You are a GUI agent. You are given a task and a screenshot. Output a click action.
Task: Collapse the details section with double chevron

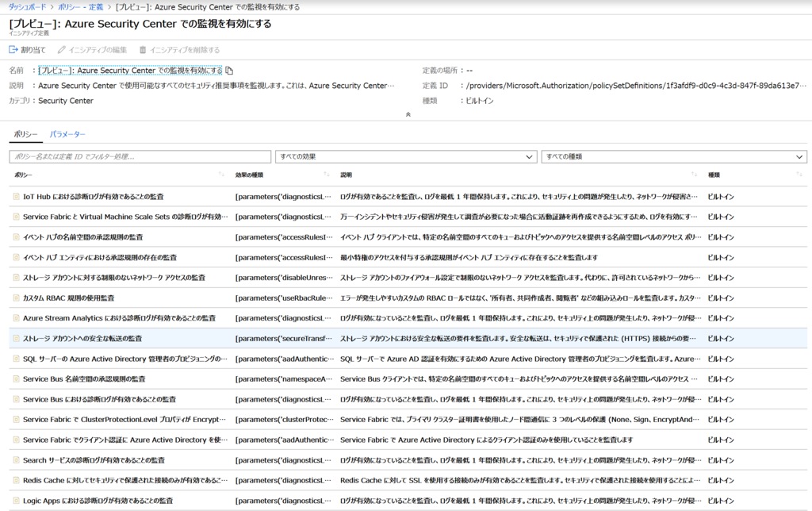pos(408,114)
